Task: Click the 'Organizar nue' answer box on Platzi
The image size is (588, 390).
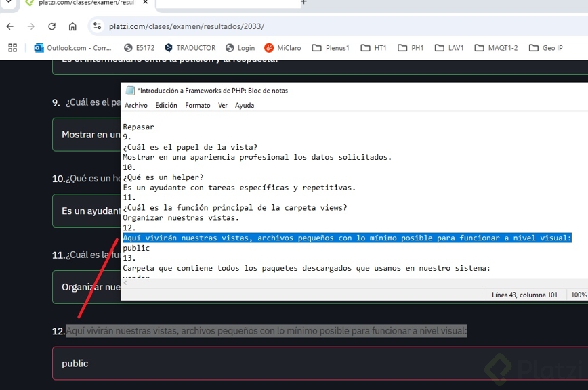Action: coord(87,287)
